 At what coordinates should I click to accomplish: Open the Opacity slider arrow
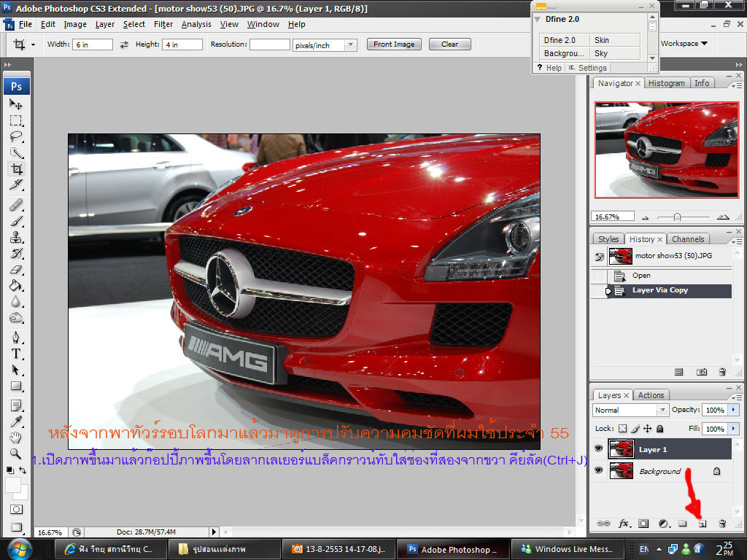click(733, 410)
